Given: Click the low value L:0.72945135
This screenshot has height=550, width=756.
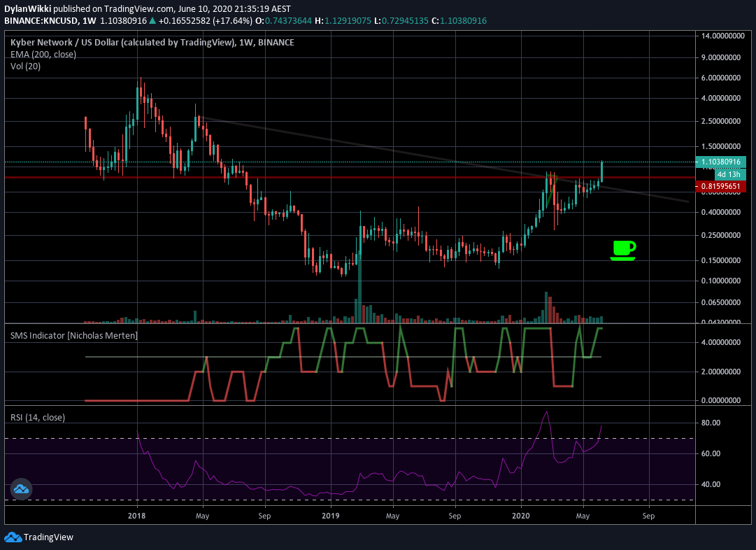Looking at the screenshot, I should point(401,21).
